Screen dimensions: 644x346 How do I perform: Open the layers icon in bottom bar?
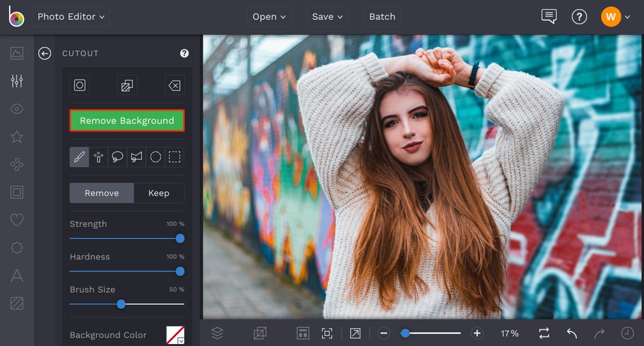click(x=217, y=333)
